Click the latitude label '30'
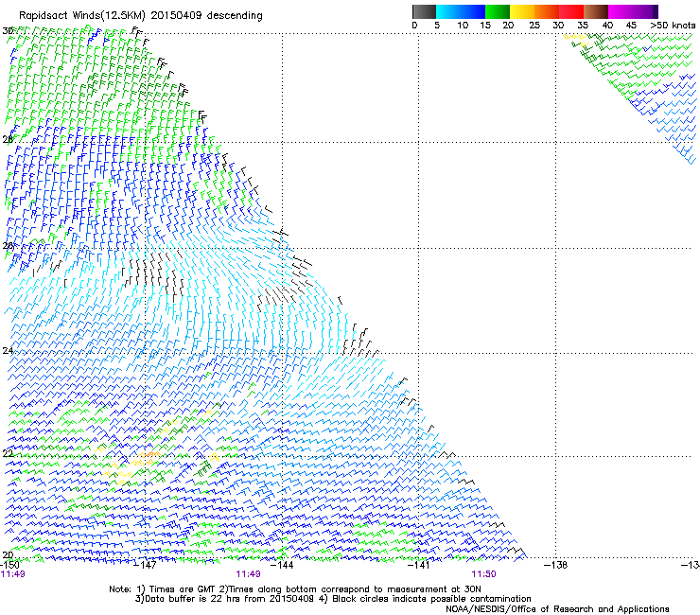This screenshot has height=615, width=700. [8, 31]
